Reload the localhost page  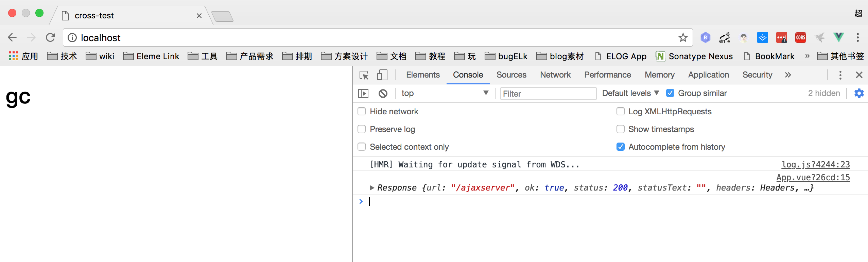click(x=51, y=37)
